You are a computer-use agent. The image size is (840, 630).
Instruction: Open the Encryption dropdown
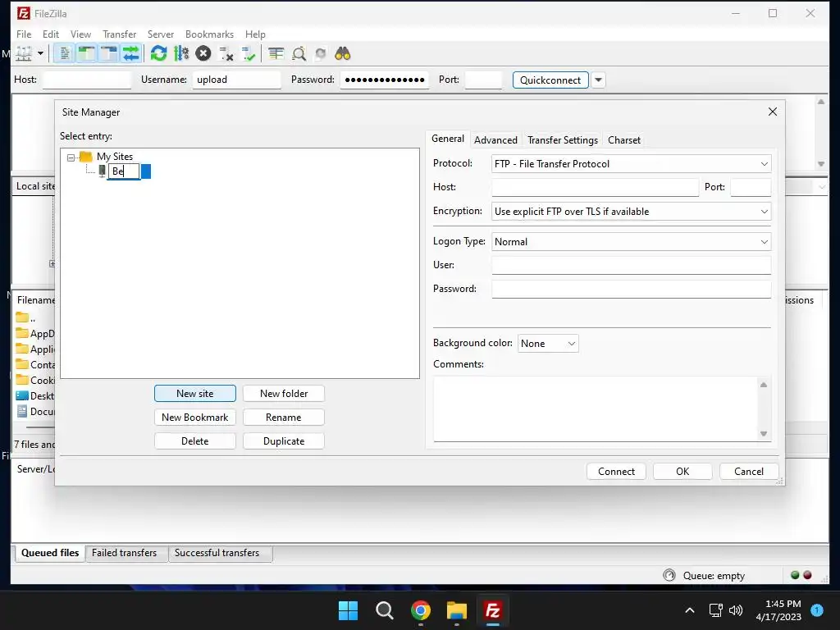(631, 212)
